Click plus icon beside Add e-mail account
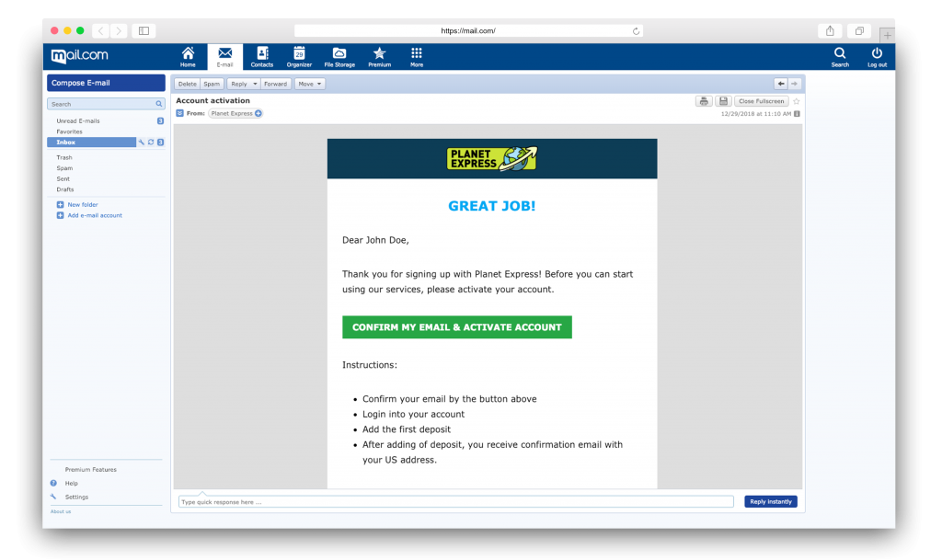The height and width of the screenshot is (560, 942). tap(60, 215)
